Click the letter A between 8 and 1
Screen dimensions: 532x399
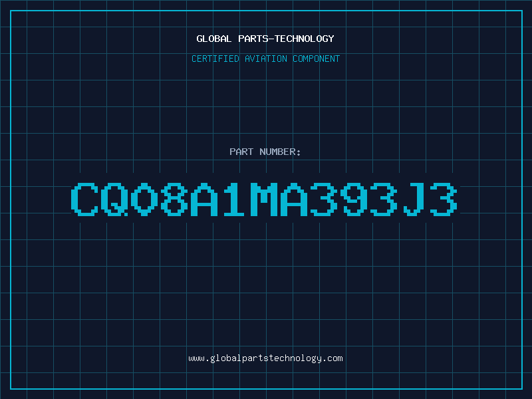point(204,199)
